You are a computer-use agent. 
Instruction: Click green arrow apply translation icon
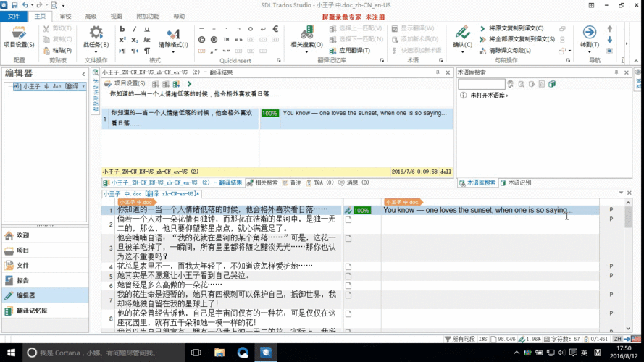[x=189, y=84]
